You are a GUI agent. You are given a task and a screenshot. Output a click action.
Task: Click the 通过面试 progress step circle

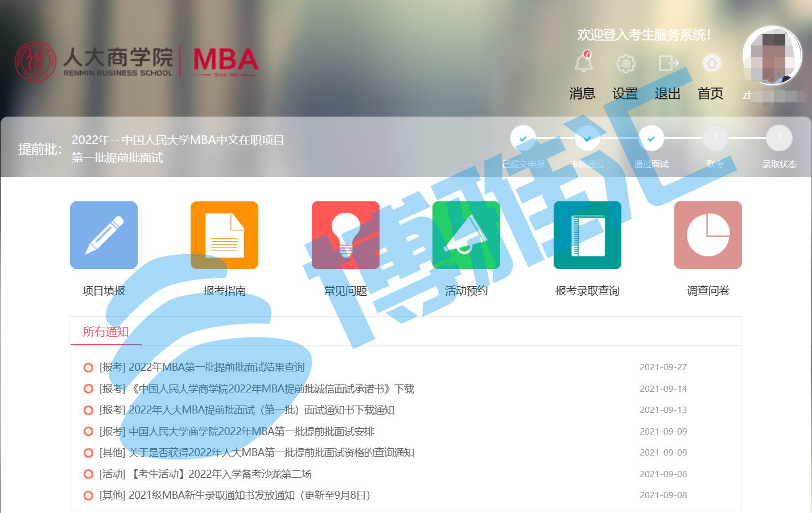651,138
